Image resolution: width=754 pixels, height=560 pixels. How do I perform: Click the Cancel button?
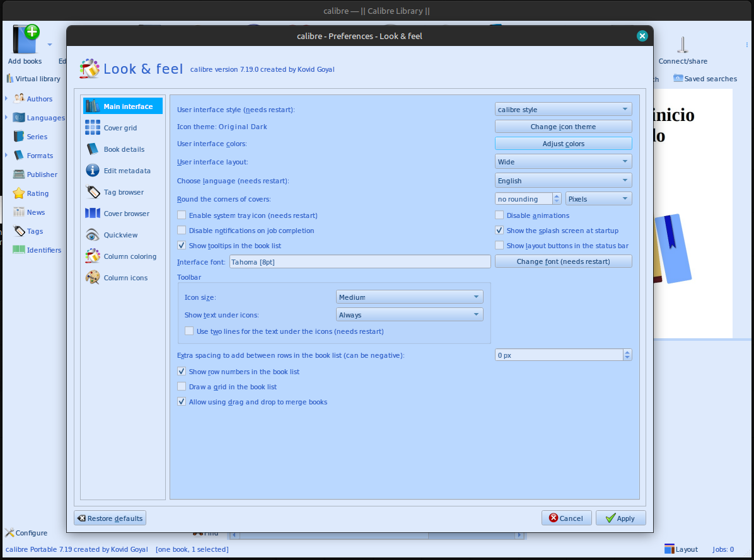point(567,518)
